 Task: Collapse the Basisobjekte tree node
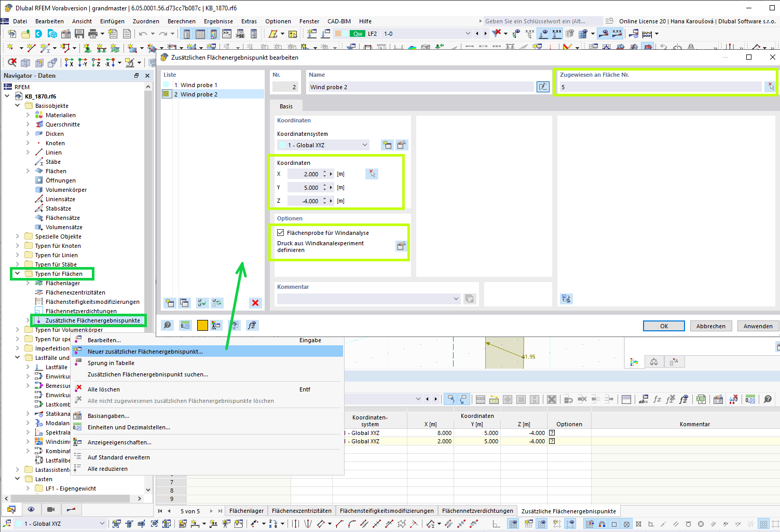click(18, 106)
